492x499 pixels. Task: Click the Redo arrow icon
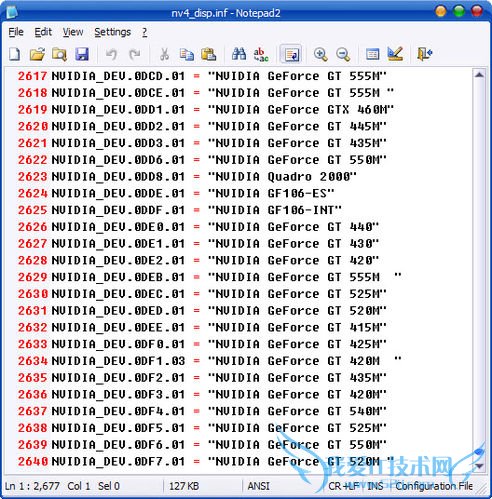pos(135,54)
